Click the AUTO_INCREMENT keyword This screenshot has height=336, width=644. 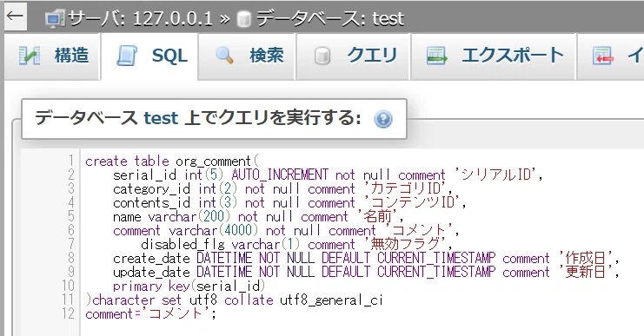click(x=280, y=175)
